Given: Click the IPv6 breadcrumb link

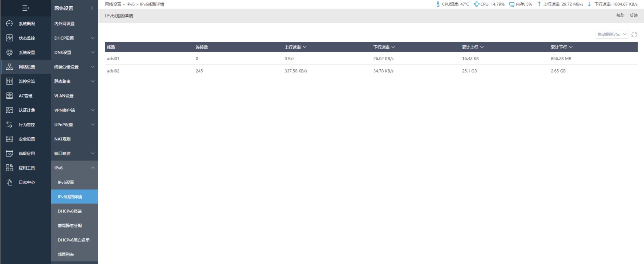Looking at the screenshot, I should pos(130,4).
